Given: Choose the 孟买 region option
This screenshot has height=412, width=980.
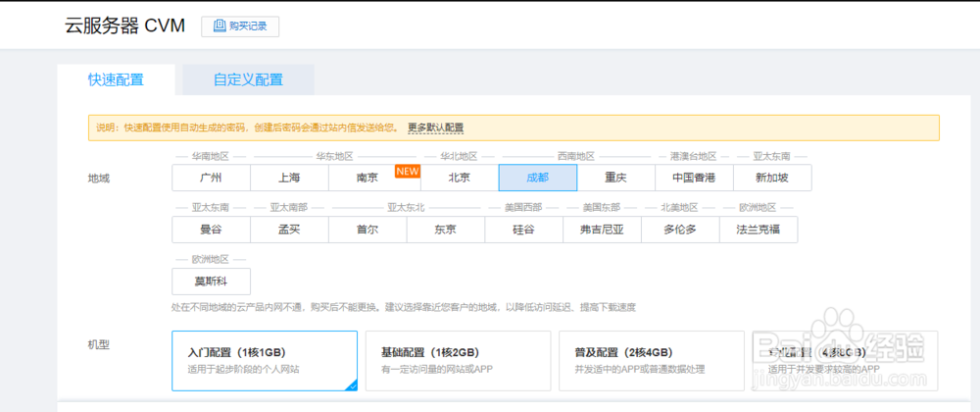Looking at the screenshot, I should click(289, 230).
